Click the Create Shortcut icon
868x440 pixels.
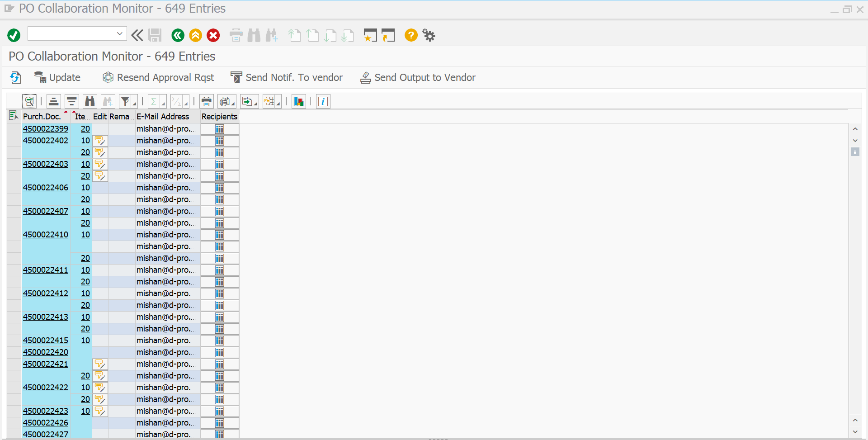388,35
